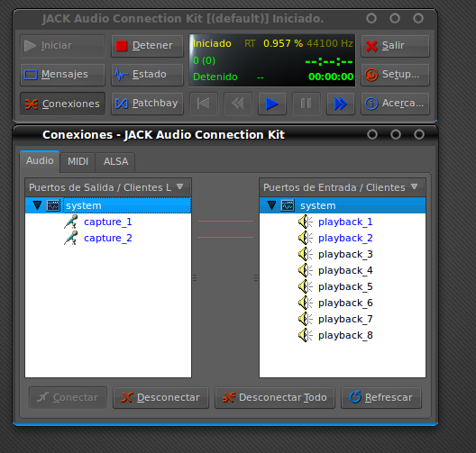Collapse the system client in input ports
The image size is (476, 453).
click(271, 205)
